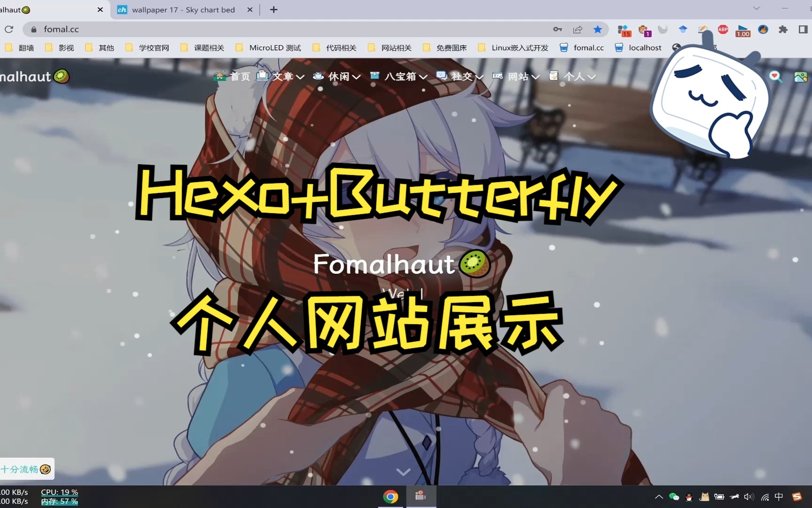The image size is (812, 508).
Task: Open the Tampermonkey monkey extension
Action: point(644,30)
